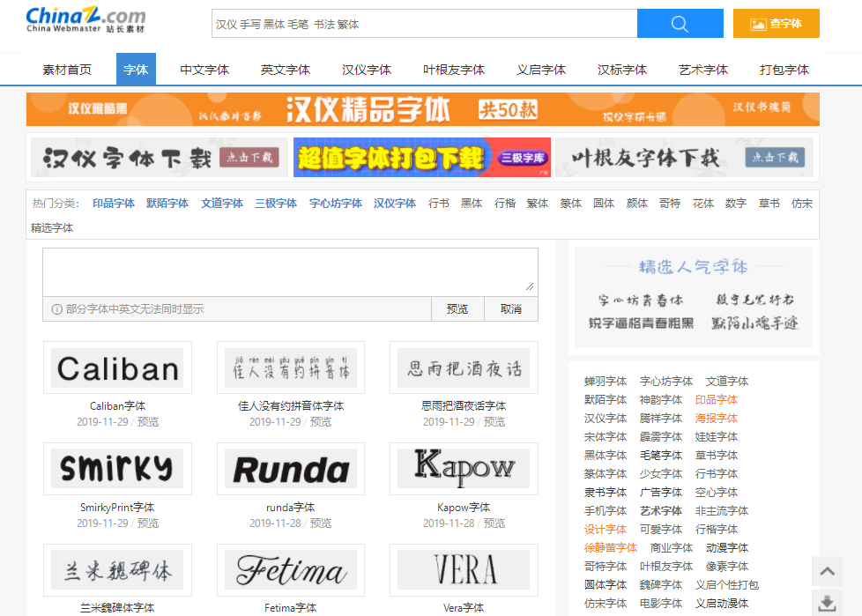Open the 英文字体 tab

click(x=286, y=70)
